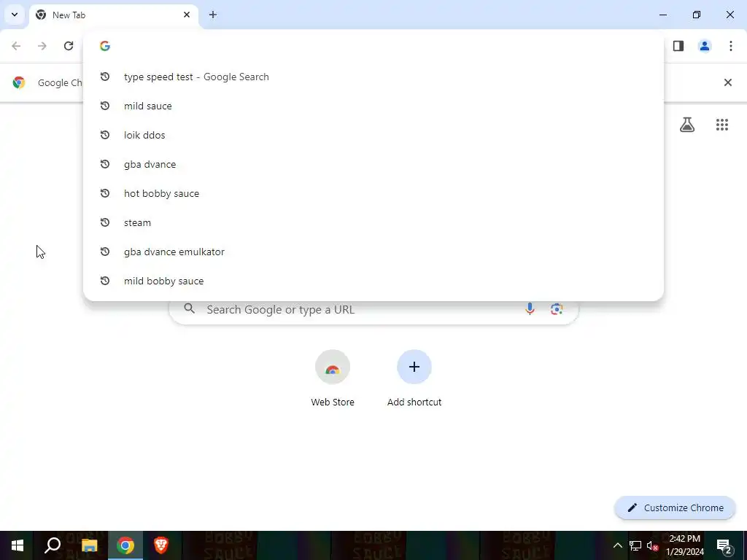Open the muted volume tray icon
Screen dimensions: 747x560
653,545
